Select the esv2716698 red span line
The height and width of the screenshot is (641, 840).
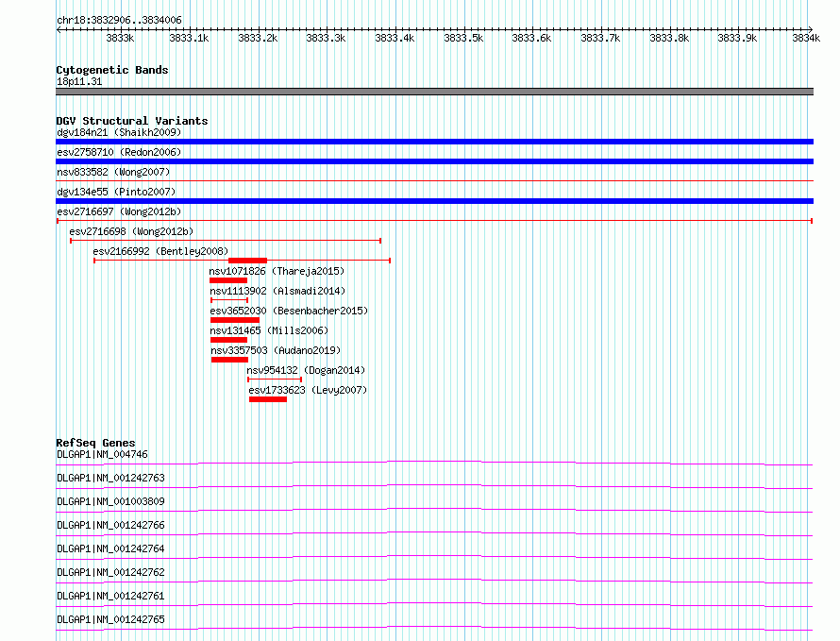[x=226, y=241]
